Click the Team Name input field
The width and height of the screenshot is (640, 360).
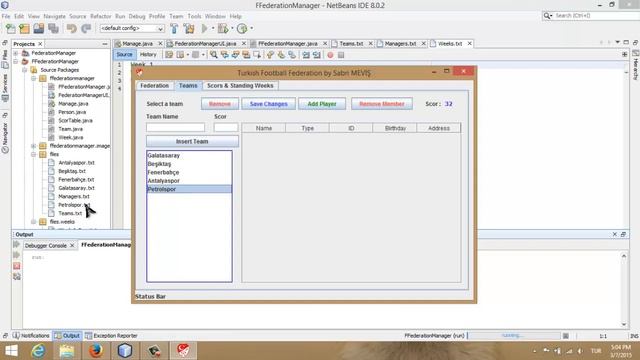pyautogui.click(x=176, y=127)
